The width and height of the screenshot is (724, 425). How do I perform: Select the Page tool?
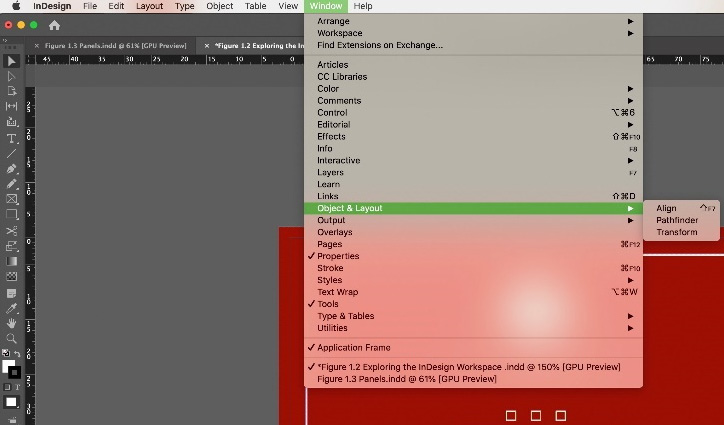12,91
